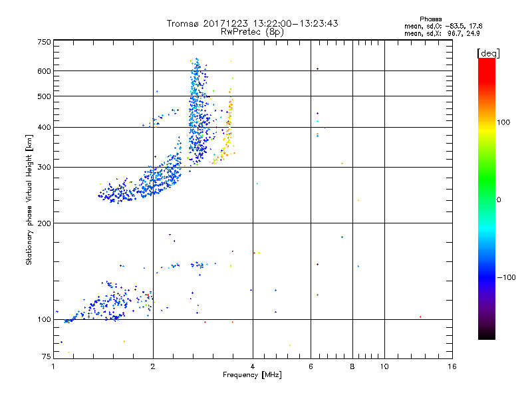Click the colorbar tick label '100'
This screenshot has height=399, width=532.
pyautogui.click(x=503, y=122)
